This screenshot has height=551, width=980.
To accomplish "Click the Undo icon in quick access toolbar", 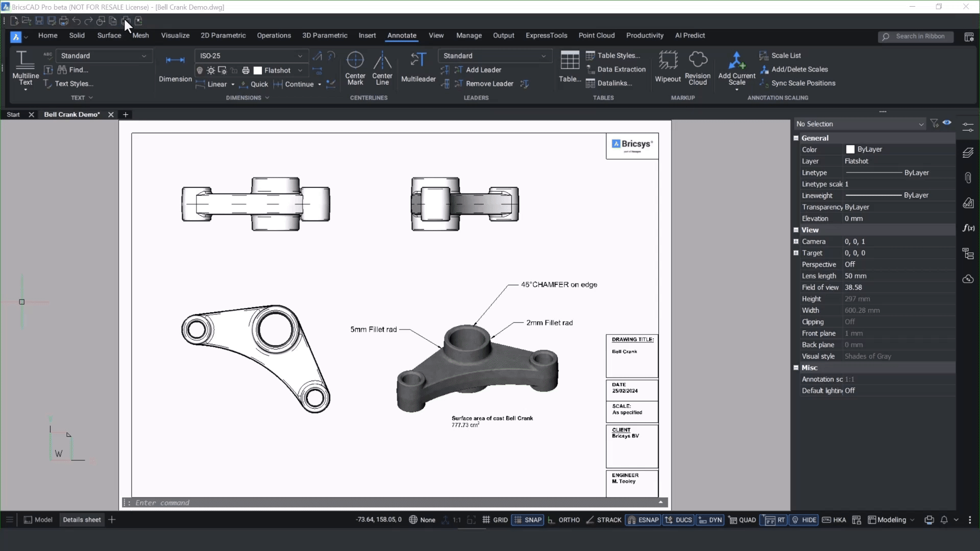I will point(76,21).
